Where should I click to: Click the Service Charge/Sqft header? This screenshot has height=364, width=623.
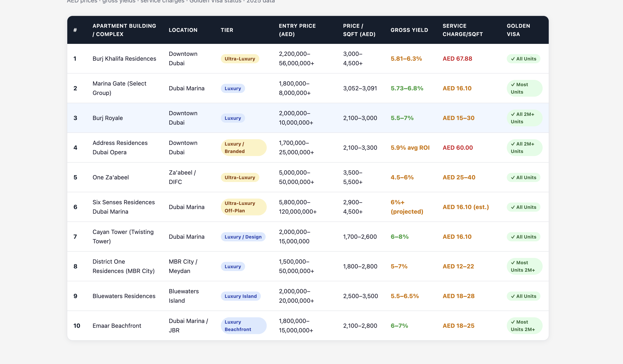[462, 30]
